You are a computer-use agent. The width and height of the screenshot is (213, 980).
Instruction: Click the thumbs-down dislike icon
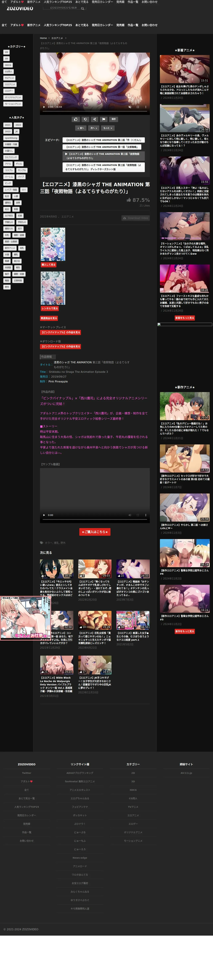pos(85,119)
